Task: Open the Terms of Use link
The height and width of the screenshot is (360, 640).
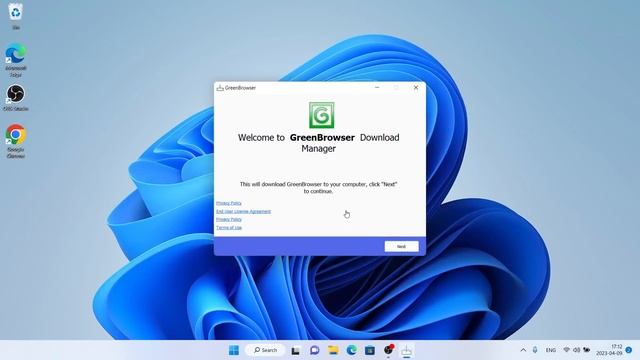Action: (x=229, y=228)
